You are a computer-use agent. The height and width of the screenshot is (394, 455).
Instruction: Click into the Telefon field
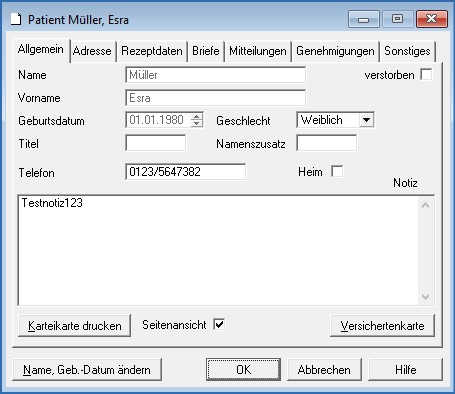click(x=186, y=172)
